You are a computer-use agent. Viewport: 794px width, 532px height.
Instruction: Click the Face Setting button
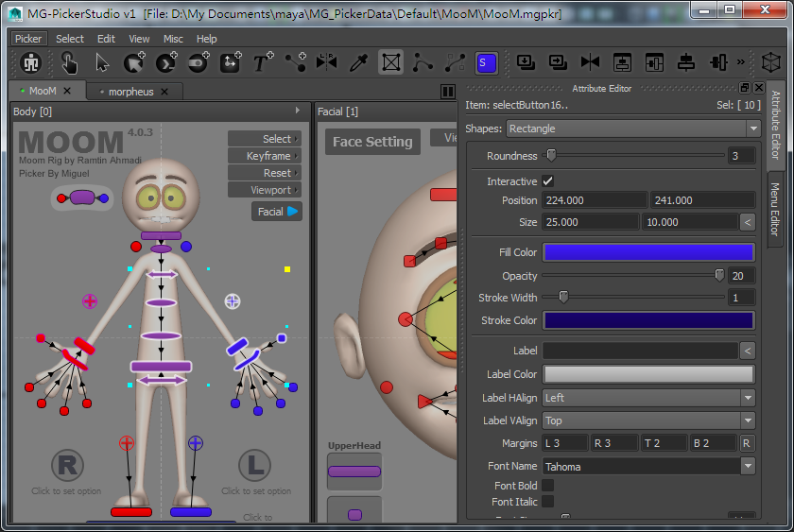coord(372,142)
